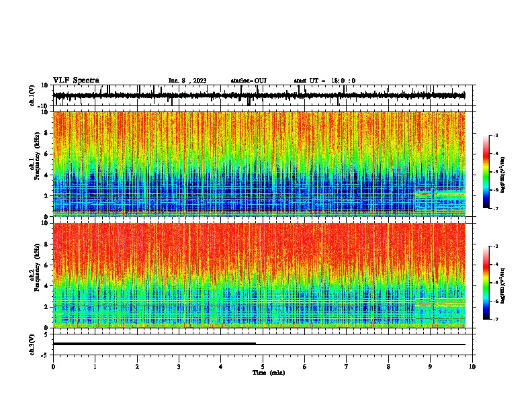Click the "-5" tick on the ch.3(V) axis

coord(46,355)
